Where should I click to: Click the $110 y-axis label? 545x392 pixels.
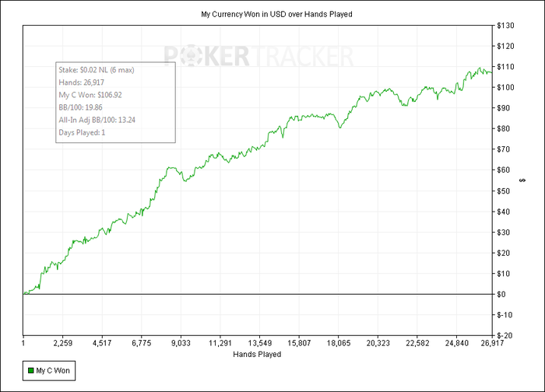pos(505,66)
